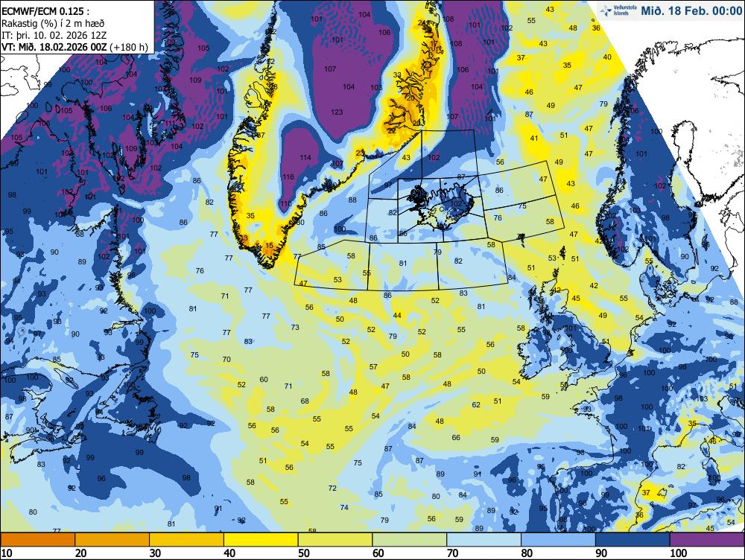
Task: Click the '44' humidity value on the map
Action: click(397, 316)
